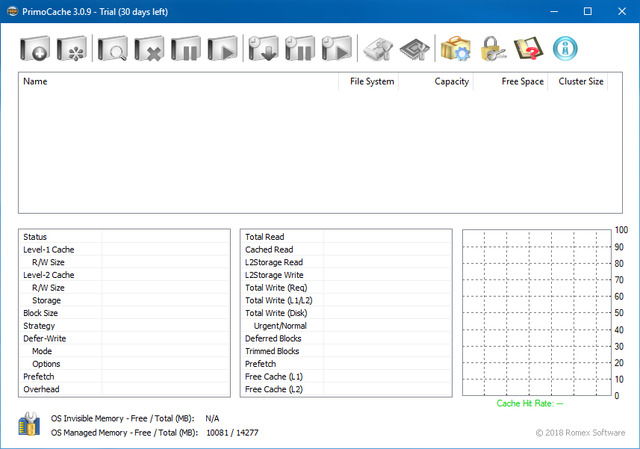This screenshot has height=449, width=640.
Task: Click the Free Space column header
Action: point(511,82)
